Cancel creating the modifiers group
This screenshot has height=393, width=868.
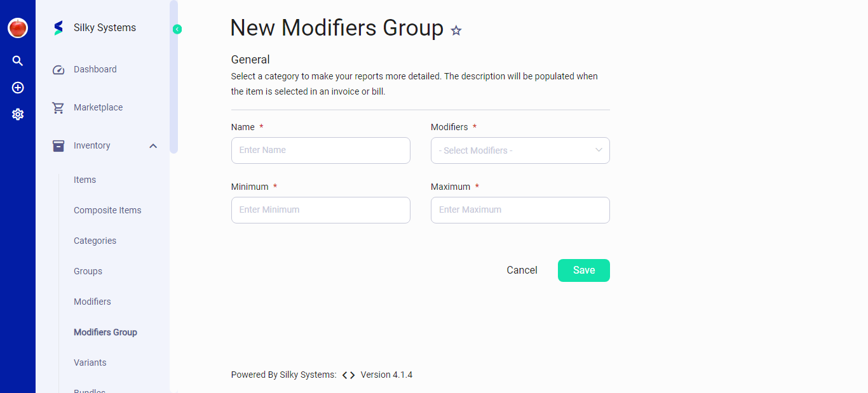pyautogui.click(x=522, y=270)
